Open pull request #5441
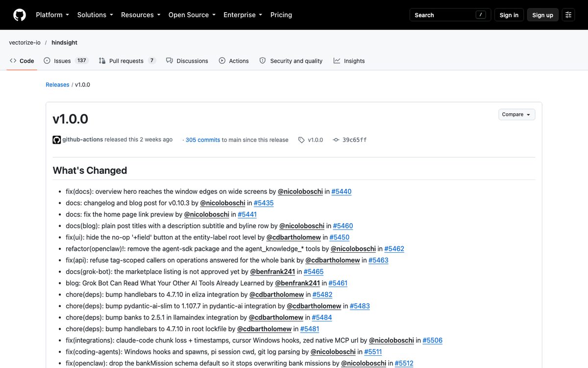The height and width of the screenshot is (368, 588). tap(247, 214)
